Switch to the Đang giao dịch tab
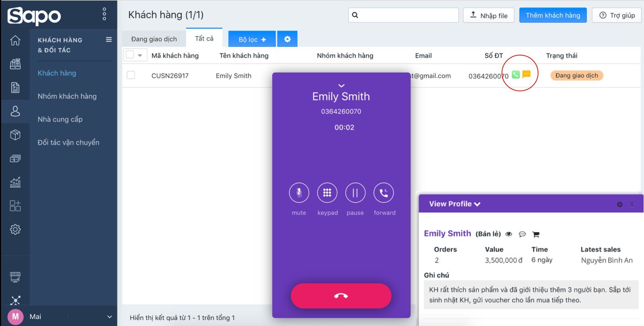Viewport: 644px width, 326px height. pyautogui.click(x=154, y=39)
